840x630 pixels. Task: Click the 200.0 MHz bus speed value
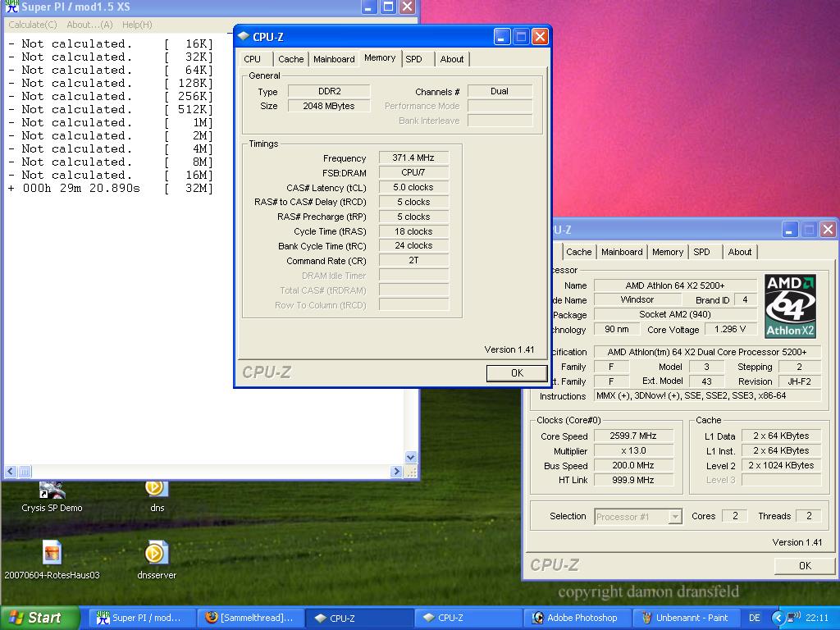click(x=633, y=465)
